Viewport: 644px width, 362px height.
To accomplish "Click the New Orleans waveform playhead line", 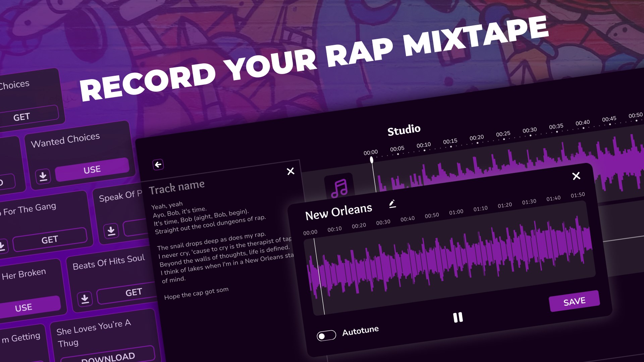I will pyautogui.click(x=319, y=277).
